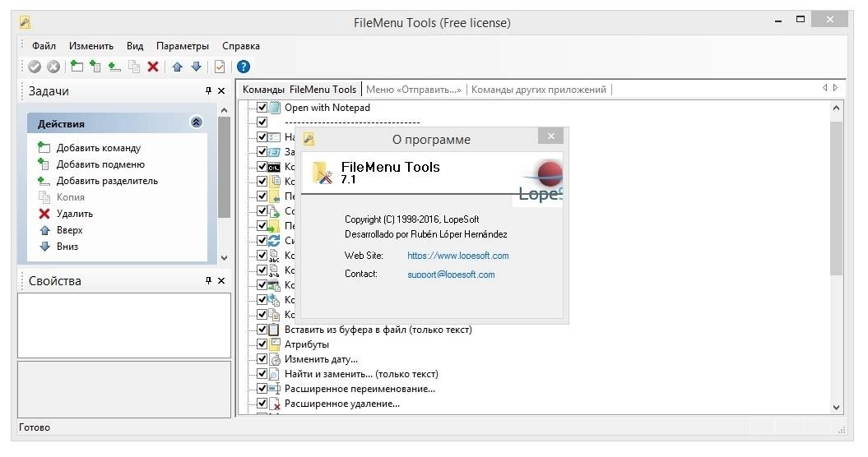This screenshot has height=457, width=868.
Task: Click the vertical scrollbar thumb of the command list
Action: pyautogui.click(x=836, y=198)
